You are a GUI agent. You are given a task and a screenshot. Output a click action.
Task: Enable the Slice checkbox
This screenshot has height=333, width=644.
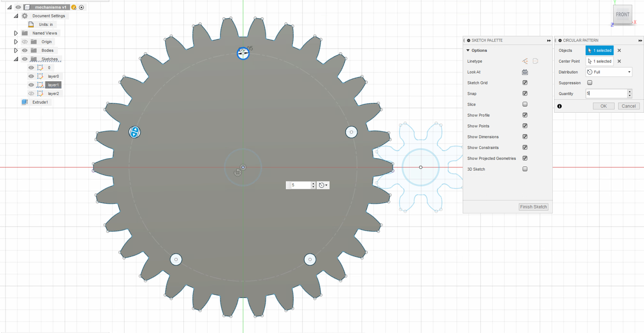[525, 104]
